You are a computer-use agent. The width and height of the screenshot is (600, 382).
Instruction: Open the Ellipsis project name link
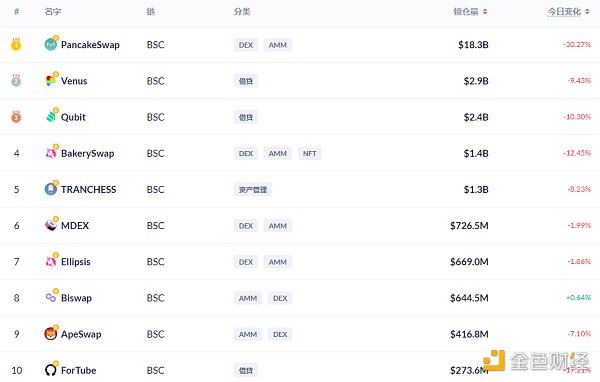(76, 262)
